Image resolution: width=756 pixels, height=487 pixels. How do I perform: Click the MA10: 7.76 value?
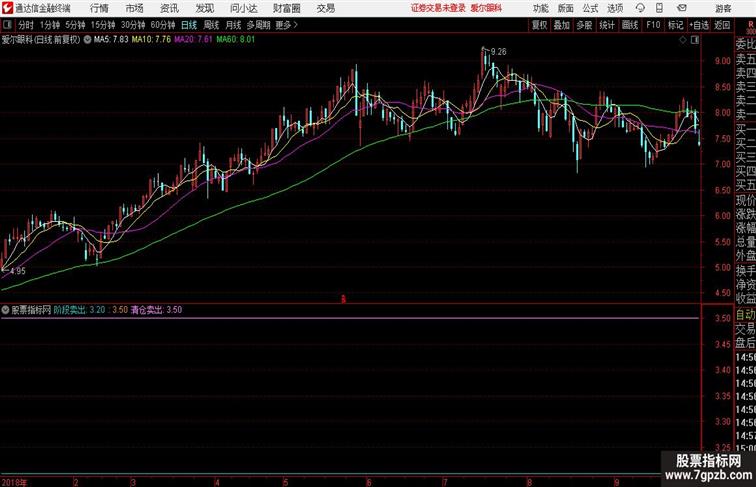(x=151, y=40)
